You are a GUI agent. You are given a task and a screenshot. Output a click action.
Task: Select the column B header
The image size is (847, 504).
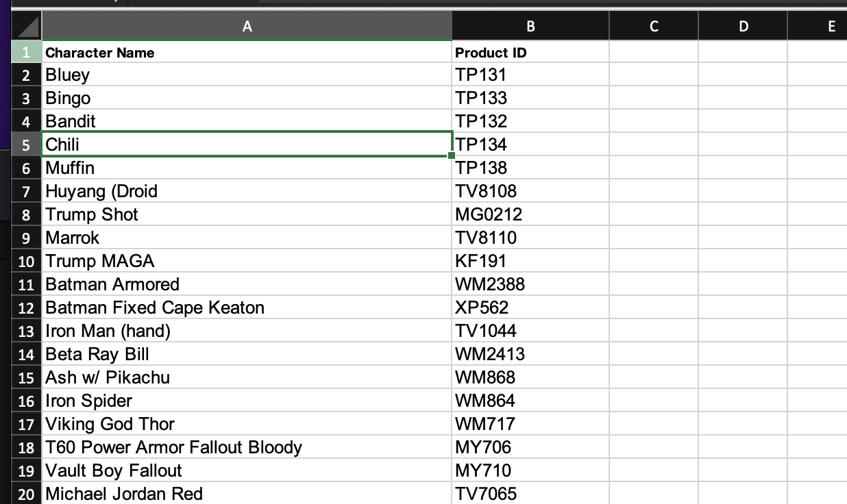(x=530, y=25)
